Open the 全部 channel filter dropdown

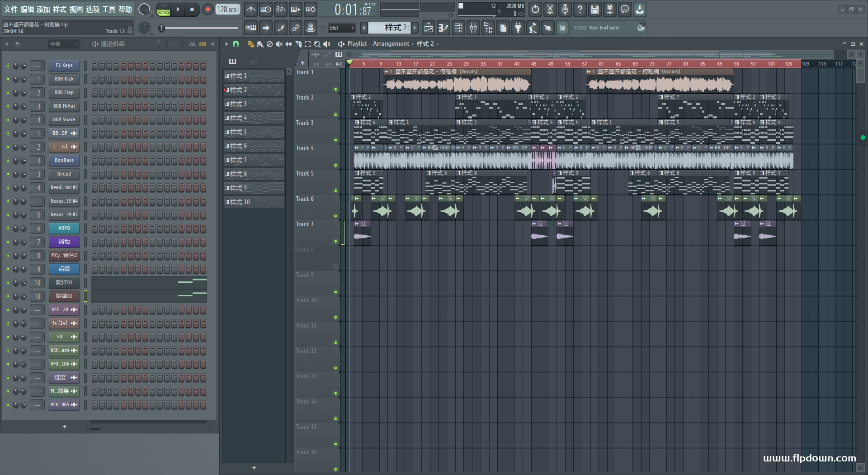click(x=63, y=44)
